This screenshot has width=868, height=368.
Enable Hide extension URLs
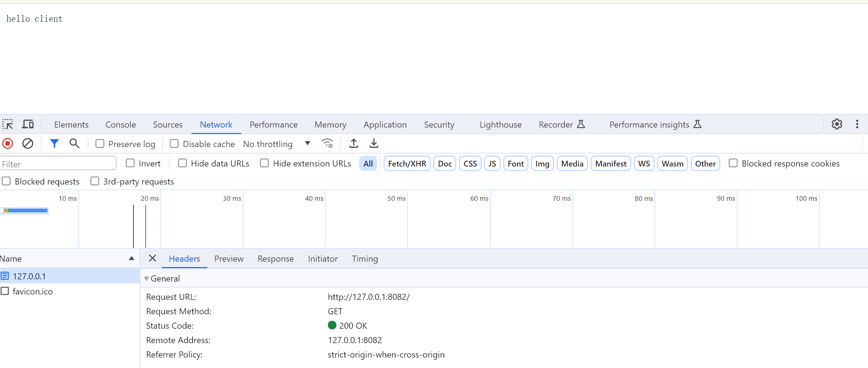[264, 163]
